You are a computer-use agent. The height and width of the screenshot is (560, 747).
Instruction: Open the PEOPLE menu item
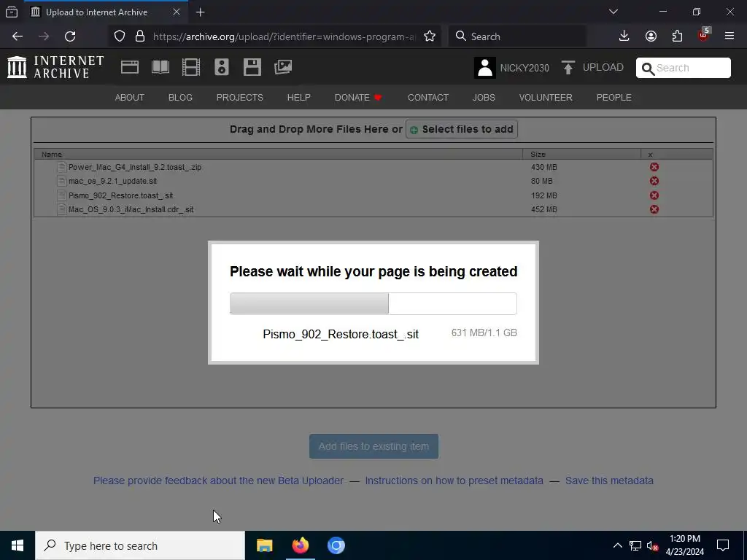[x=614, y=98]
